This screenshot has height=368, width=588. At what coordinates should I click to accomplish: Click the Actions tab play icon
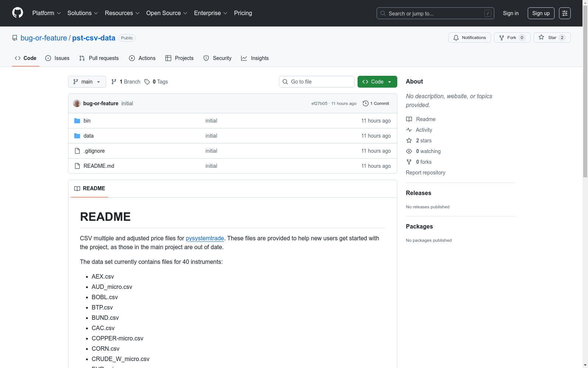point(132,58)
